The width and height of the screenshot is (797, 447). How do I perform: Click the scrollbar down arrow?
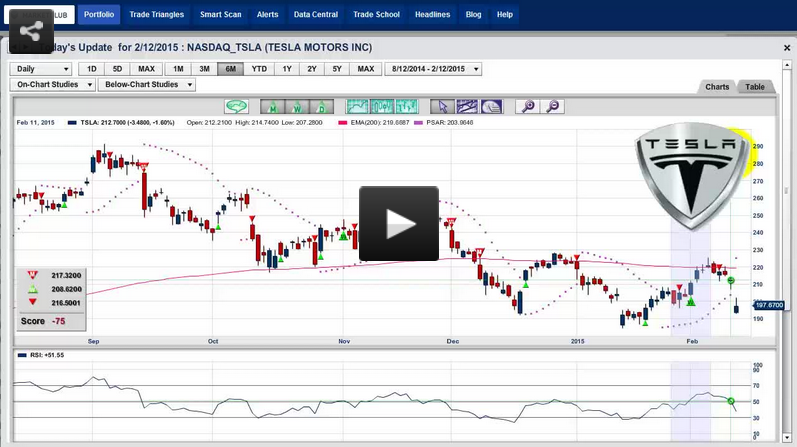(x=787, y=437)
